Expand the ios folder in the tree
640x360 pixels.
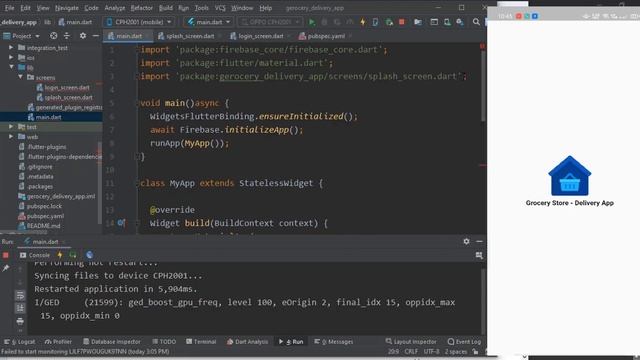11,58
